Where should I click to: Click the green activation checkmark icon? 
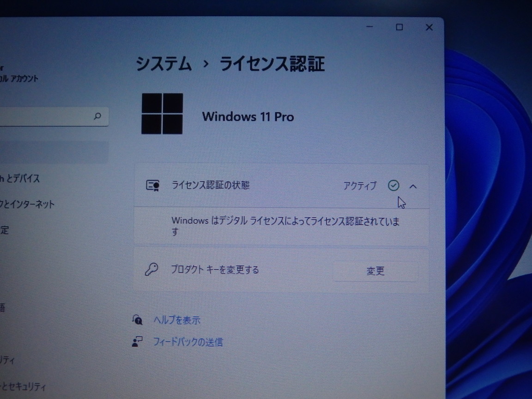point(393,186)
